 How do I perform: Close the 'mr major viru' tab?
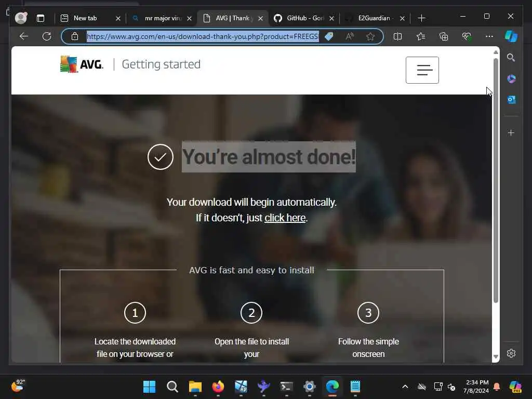click(189, 18)
